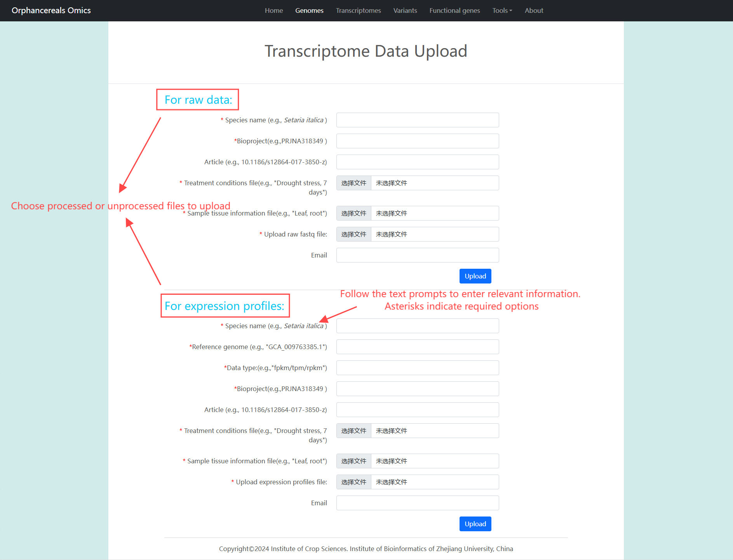Choose the raw fastq file to upload

pos(354,234)
